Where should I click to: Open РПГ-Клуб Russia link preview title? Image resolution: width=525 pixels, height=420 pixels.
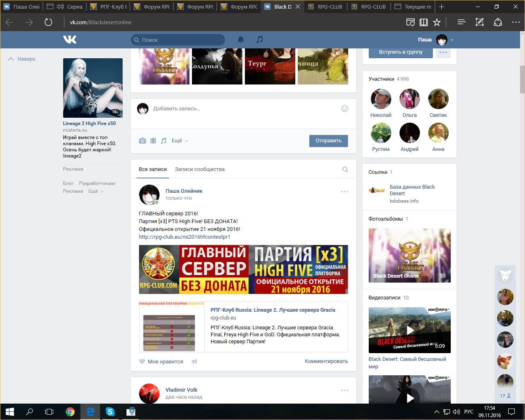point(273,310)
